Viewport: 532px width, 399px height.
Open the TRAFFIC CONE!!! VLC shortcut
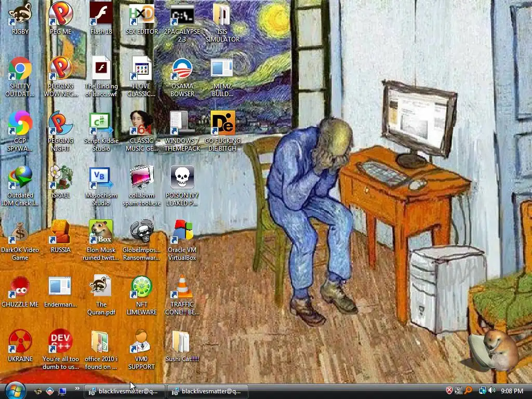click(182, 287)
